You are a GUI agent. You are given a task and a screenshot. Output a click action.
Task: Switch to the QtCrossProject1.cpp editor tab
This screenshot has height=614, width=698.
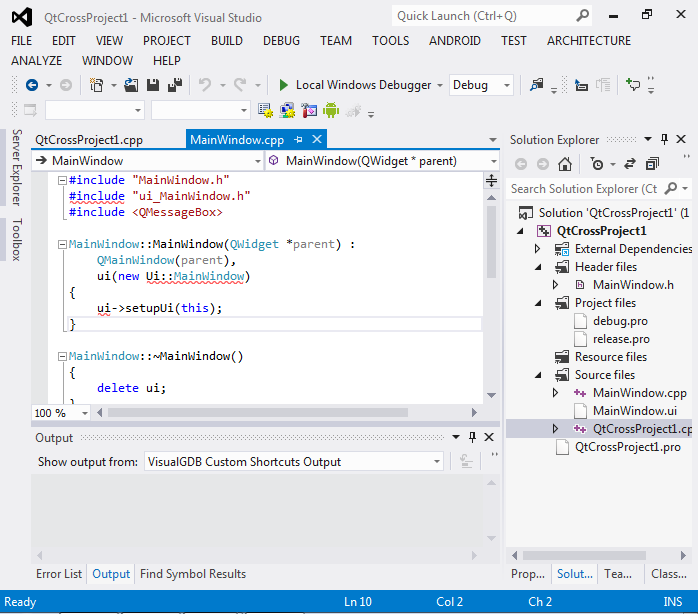click(x=89, y=140)
